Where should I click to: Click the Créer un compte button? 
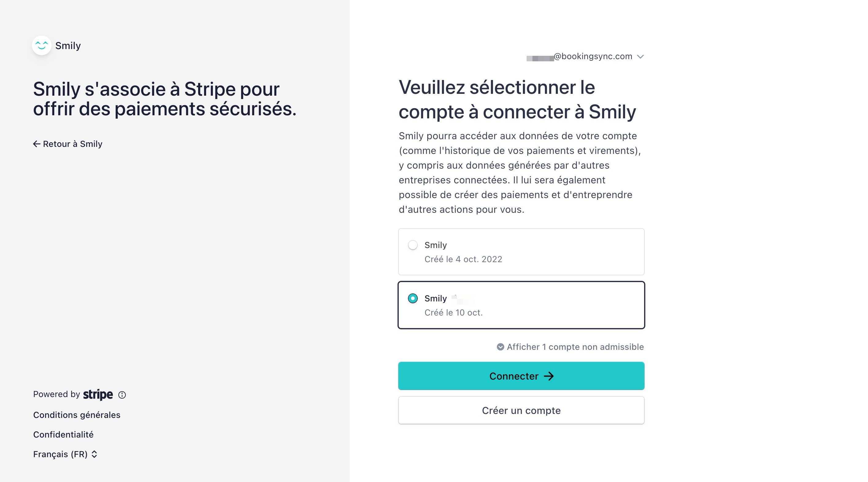(521, 411)
